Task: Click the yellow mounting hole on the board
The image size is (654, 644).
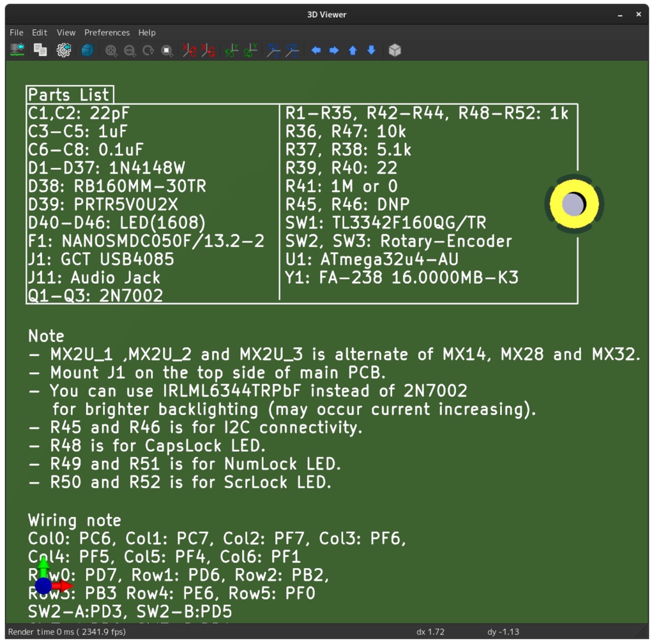Action: pos(574,203)
